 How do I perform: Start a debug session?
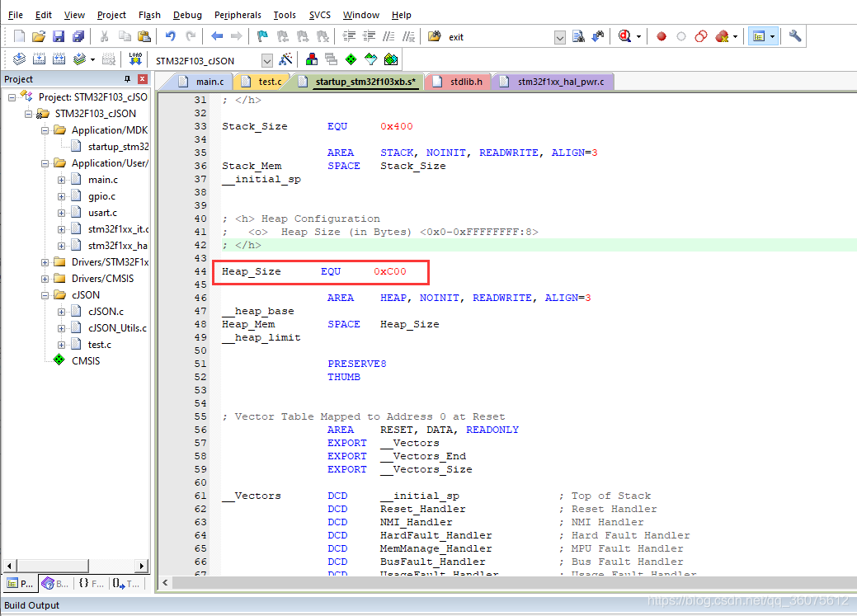(x=625, y=36)
